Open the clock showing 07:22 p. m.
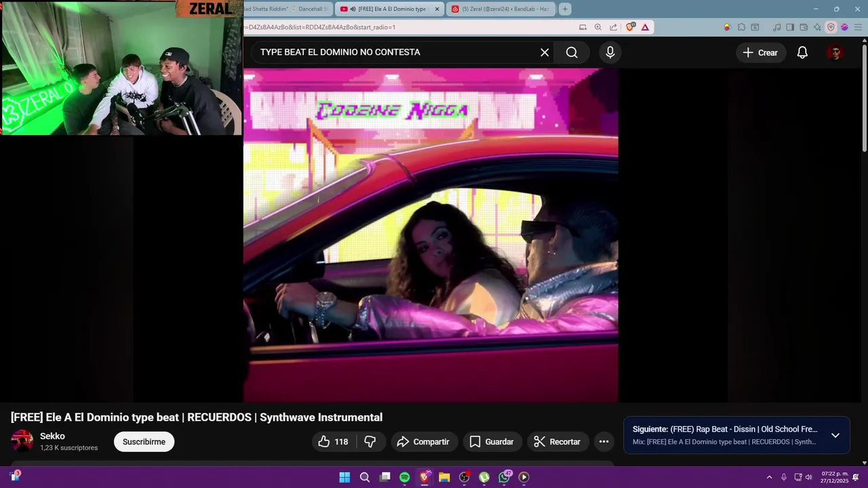 tap(835, 477)
